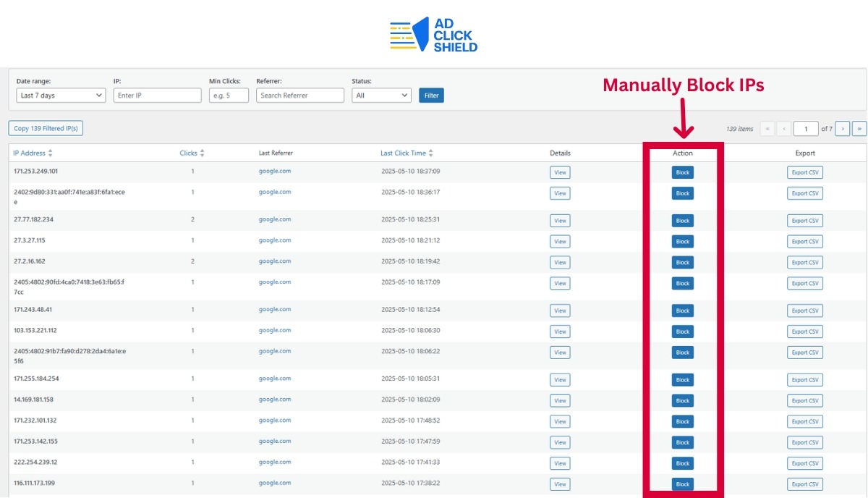The width and height of the screenshot is (868, 498).
Task: View details for 103.153.221.112
Action: [560, 332]
